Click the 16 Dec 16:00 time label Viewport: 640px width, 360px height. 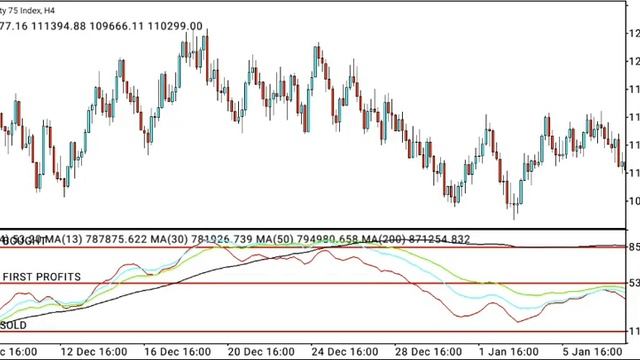(x=178, y=351)
